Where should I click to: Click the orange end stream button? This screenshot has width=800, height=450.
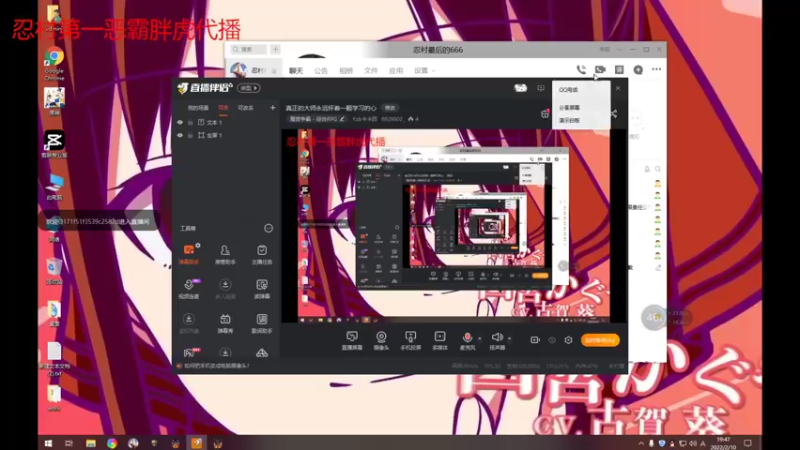click(600, 340)
